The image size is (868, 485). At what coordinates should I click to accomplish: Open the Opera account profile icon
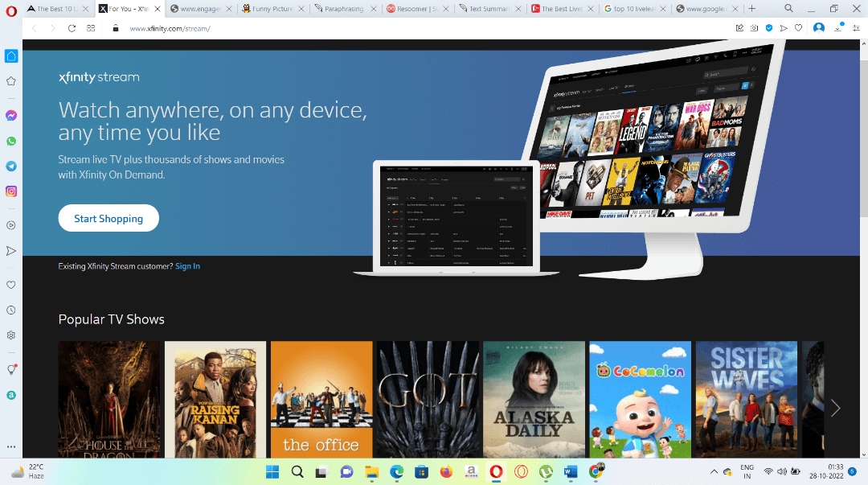pos(819,27)
